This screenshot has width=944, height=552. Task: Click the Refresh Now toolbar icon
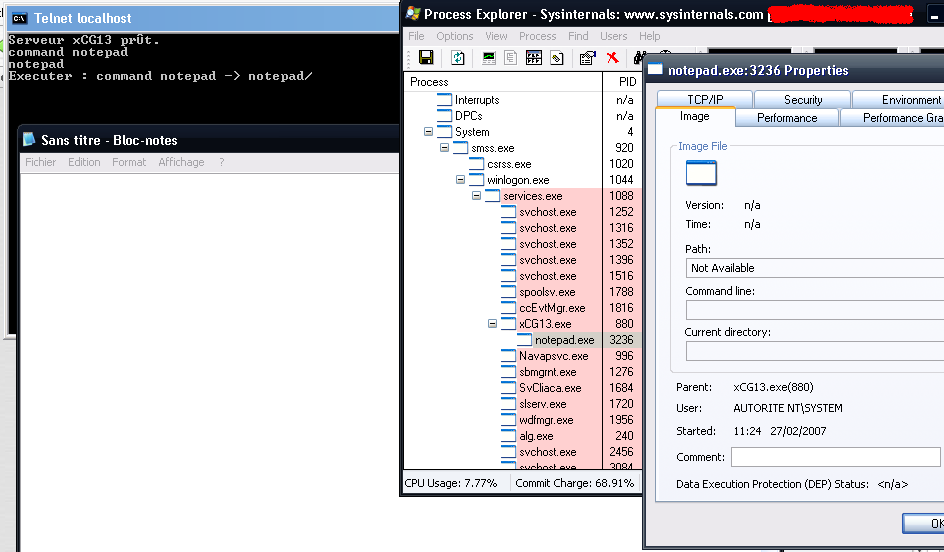458,58
